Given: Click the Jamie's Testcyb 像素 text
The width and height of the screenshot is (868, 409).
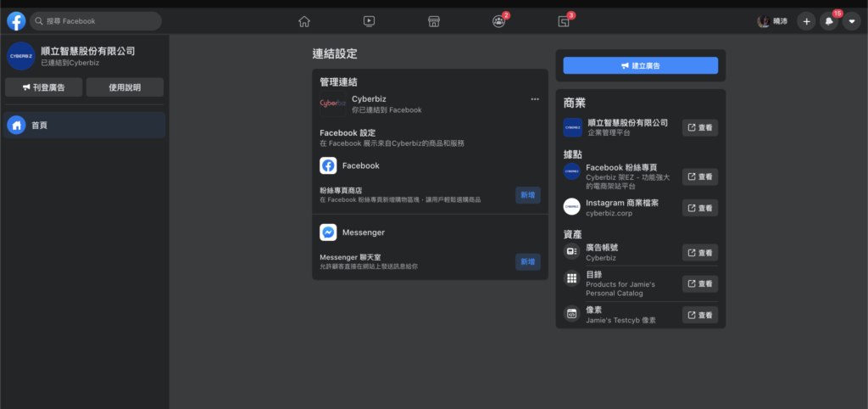Looking at the screenshot, I should [621, 320].
